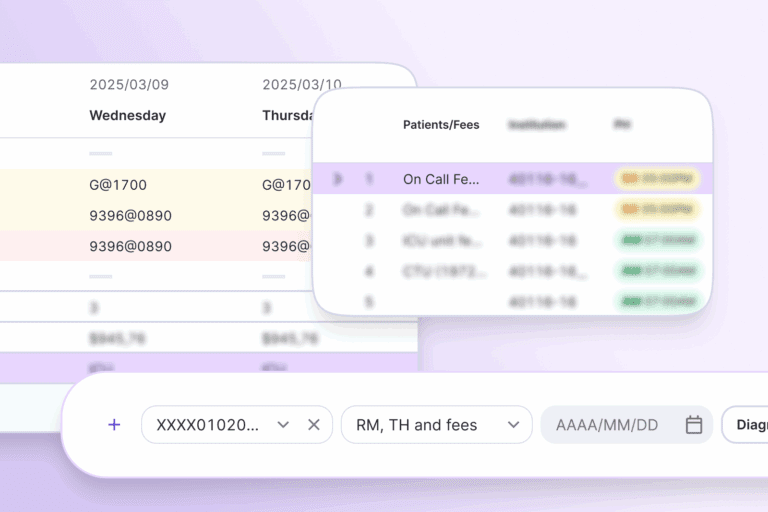
Task: Select the highlighted On Call Fe... row
Action: tap(512, 179)
